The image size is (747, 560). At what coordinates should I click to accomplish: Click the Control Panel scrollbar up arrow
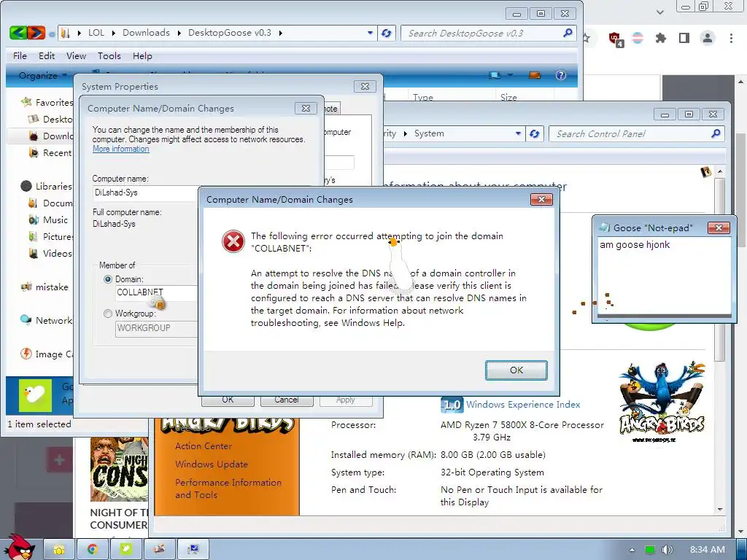(x=720, y=171)
